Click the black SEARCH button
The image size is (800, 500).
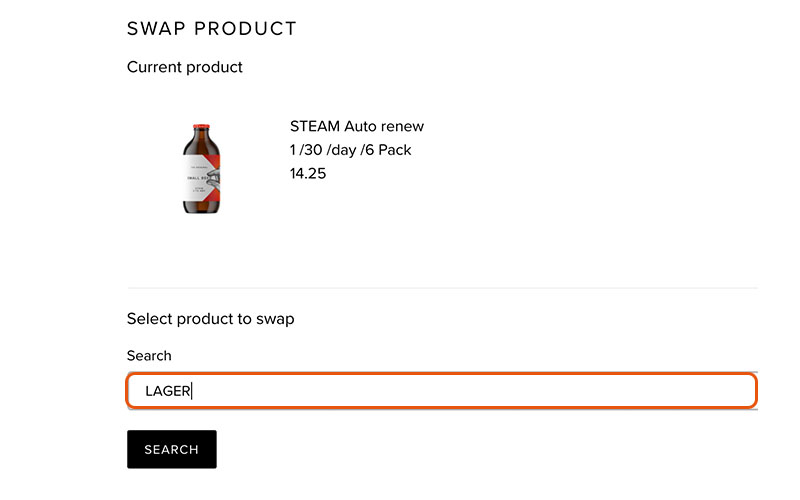(172, 449)
